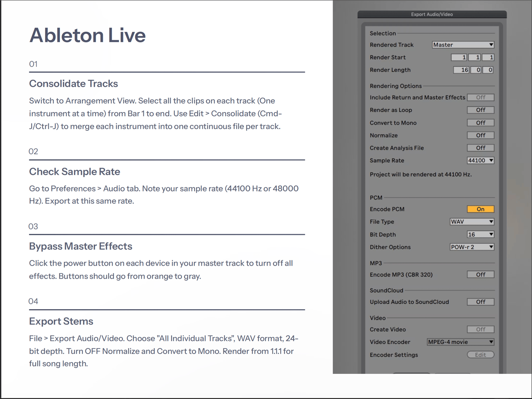Toggle Render as Loop off button
This screenshot has width=532, height=399.
tap(481, 110)
